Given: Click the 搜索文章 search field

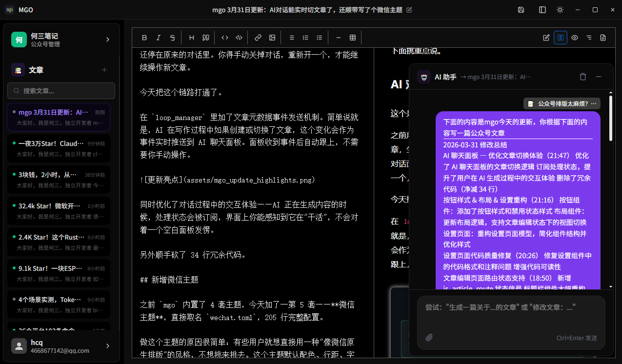Looking at the screenshot, I should pos(61,91).
